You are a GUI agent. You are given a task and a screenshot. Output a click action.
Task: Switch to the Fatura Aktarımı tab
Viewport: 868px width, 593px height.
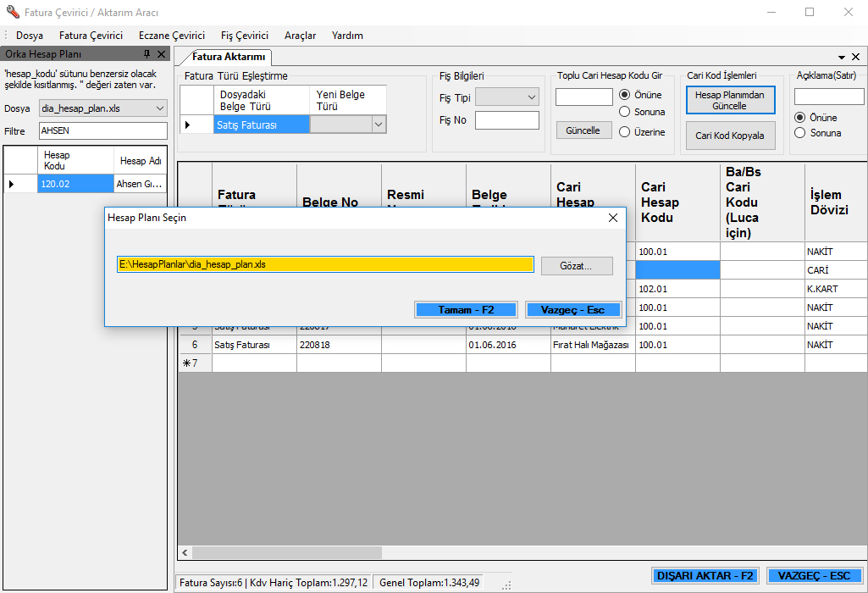coord(229,57)
